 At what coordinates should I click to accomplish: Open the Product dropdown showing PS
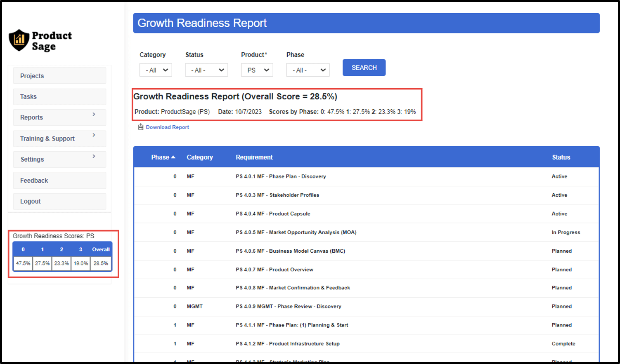point(257,70)
